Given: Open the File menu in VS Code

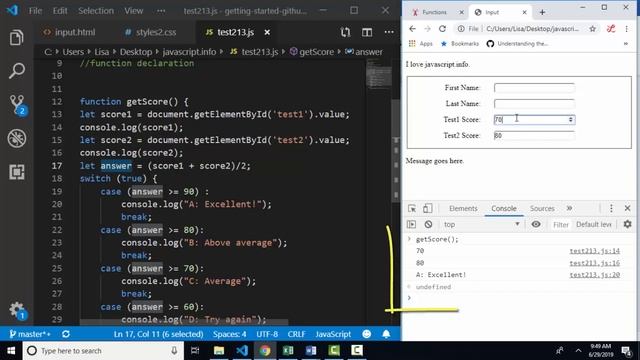Looking at the screenshot, I should [x=35, y=11].
